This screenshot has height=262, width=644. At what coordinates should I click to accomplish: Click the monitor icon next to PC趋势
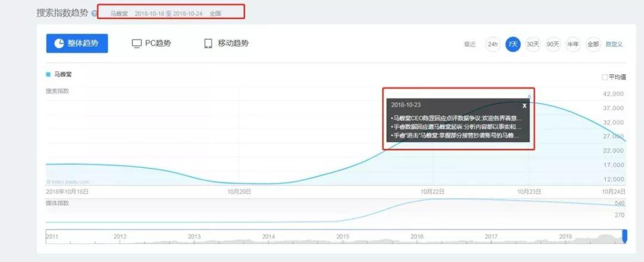(x=137, y=44)
